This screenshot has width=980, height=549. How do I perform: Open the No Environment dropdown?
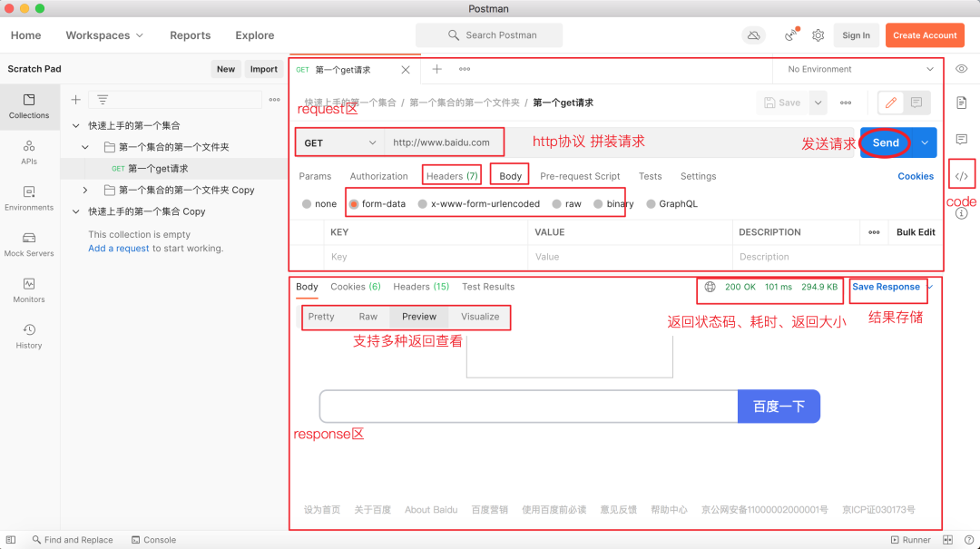tap(860, 69)
